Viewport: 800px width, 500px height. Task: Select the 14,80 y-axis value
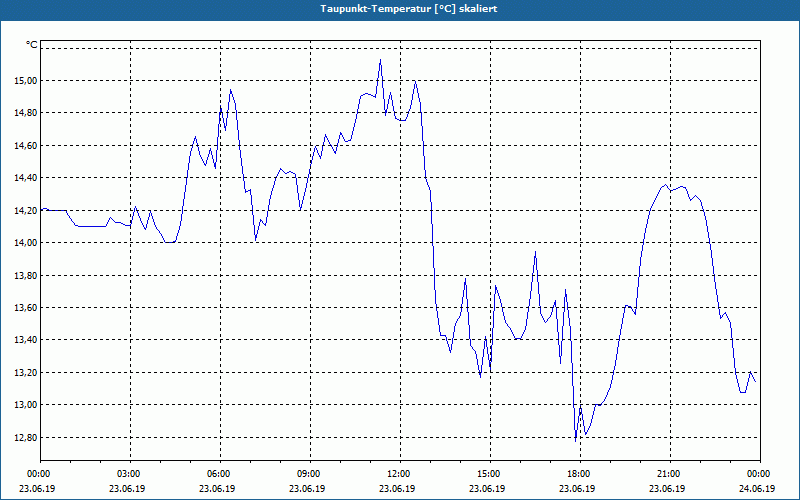[x=26, y=113]
